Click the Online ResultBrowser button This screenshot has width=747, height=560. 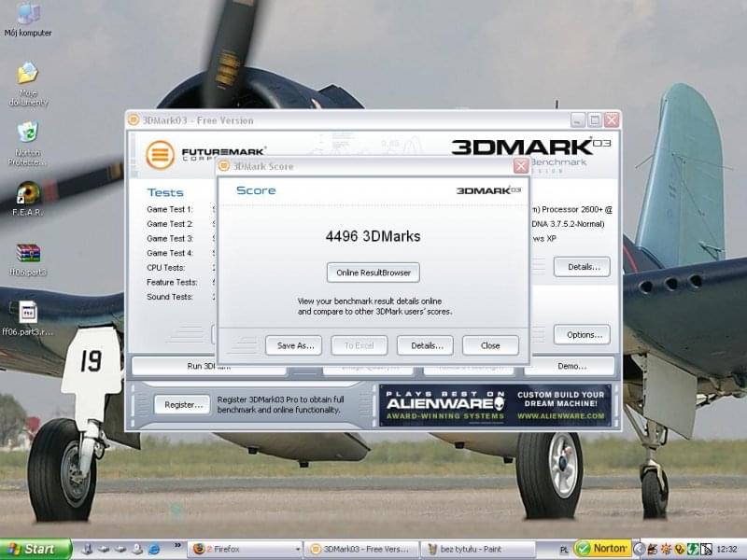pyautogui.click(x=373, y=273)
